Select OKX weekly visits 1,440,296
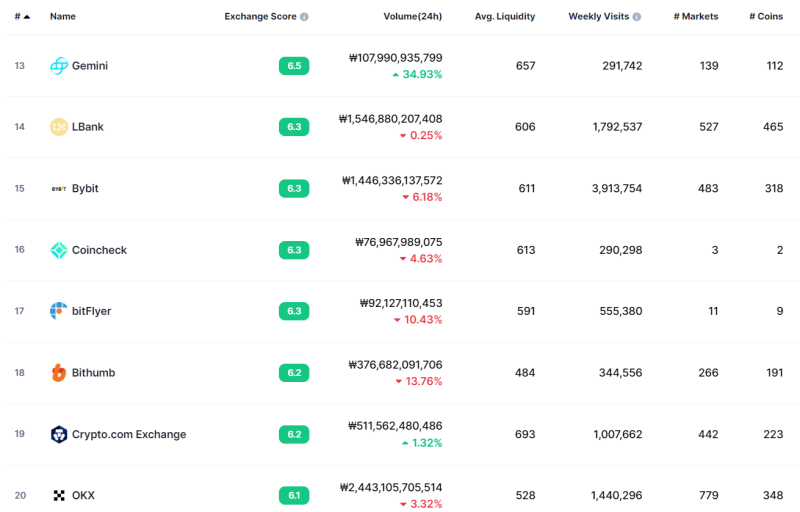 616,496
